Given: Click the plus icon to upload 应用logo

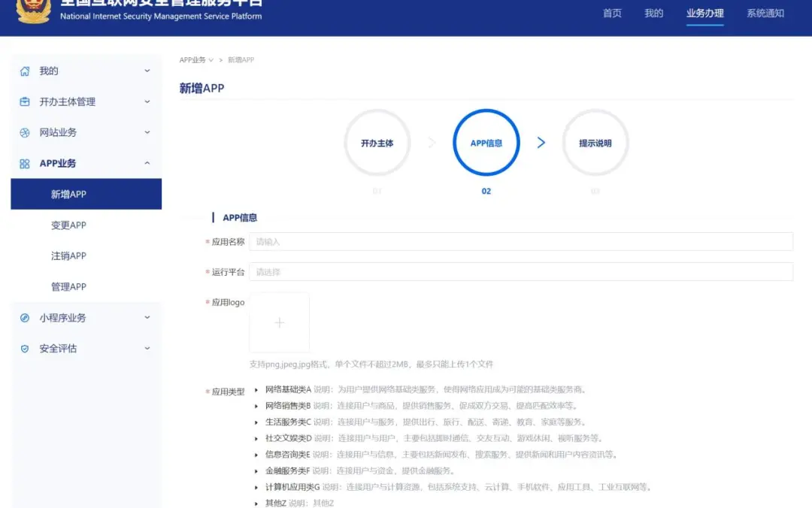Looking at the screenshot, I should 279,323.
